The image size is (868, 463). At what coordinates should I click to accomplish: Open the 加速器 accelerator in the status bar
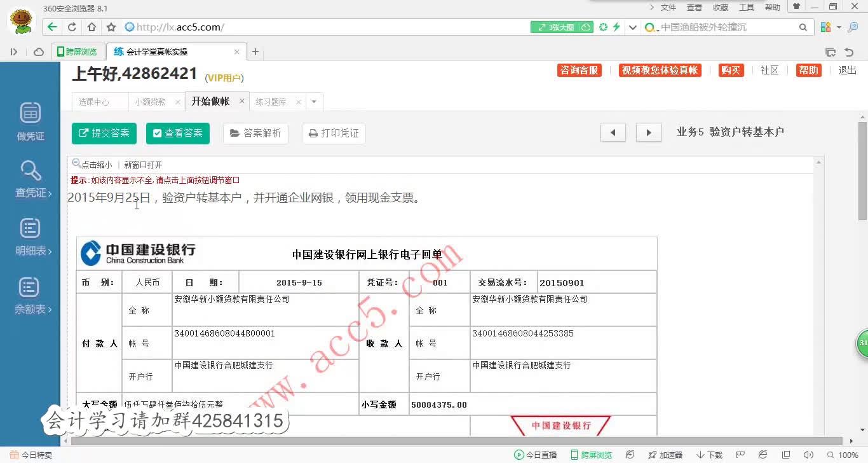coord(665,454)
